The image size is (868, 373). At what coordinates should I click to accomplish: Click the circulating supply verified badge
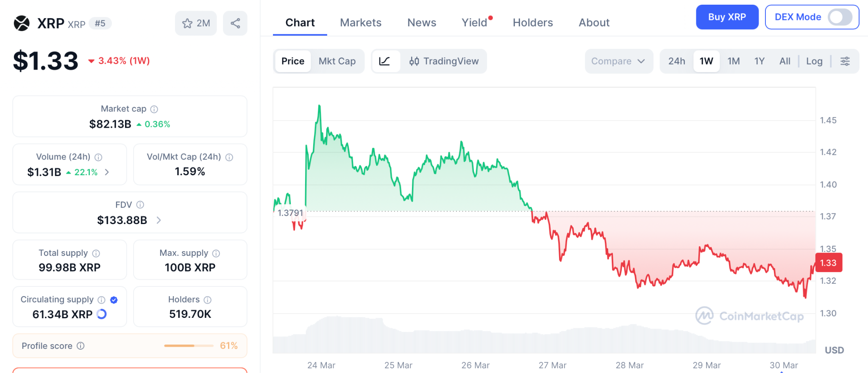click(x=114, y=300)
